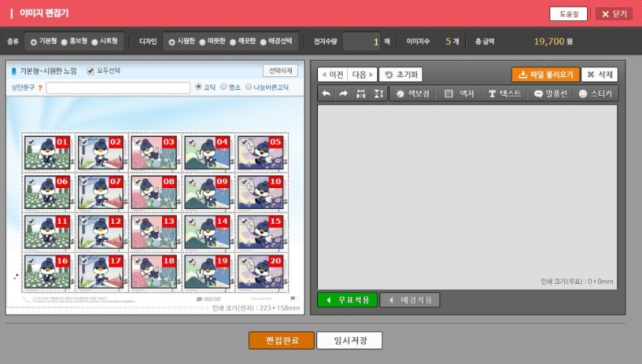Viewport: 642px width, 364px height.
Task: Click the 상단문구 help question mark
Action: pyautogui.click(x=39, y=88)
